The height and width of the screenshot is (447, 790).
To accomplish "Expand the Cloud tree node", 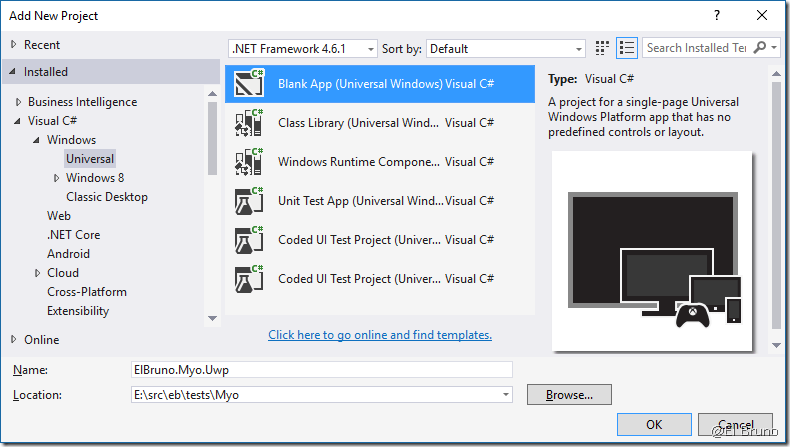I will click(x=37, y=273).
